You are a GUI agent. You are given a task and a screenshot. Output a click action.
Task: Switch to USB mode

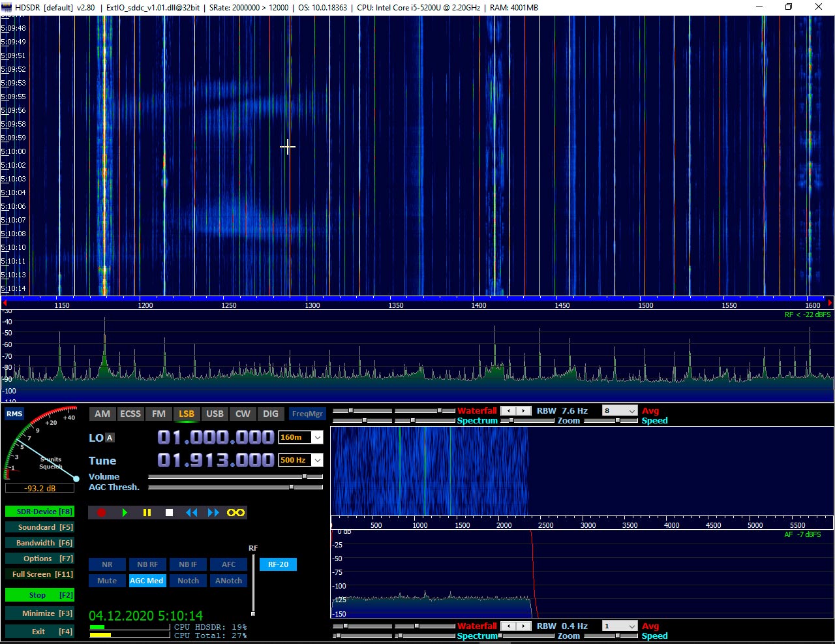click(x=215, y=414)
